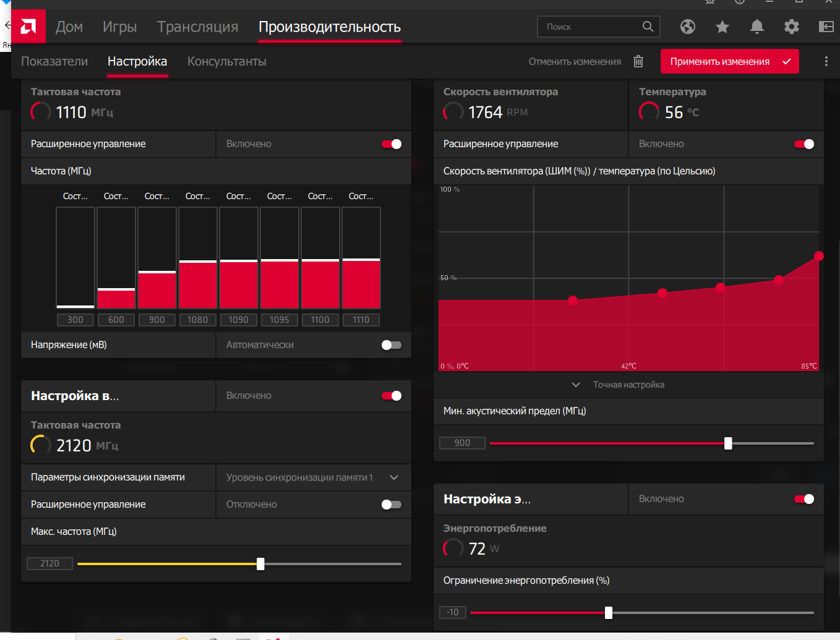Expand Точная настройка fan section
Screen dimensions: 840x640
[619, 385]
